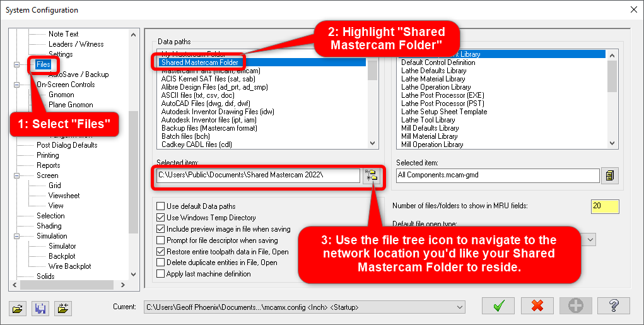The height and width of the screenshot is (325, 644).
Task: Select Shading in the tree
Action: point(49,226)
